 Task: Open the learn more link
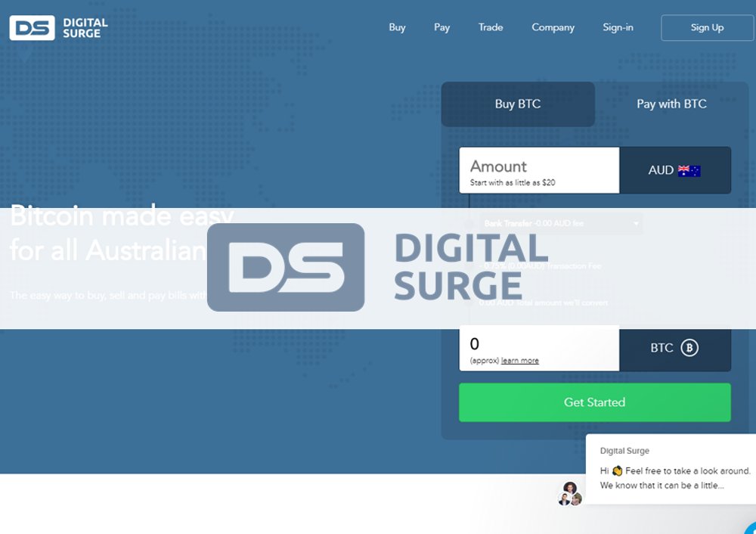coord(520,361)
